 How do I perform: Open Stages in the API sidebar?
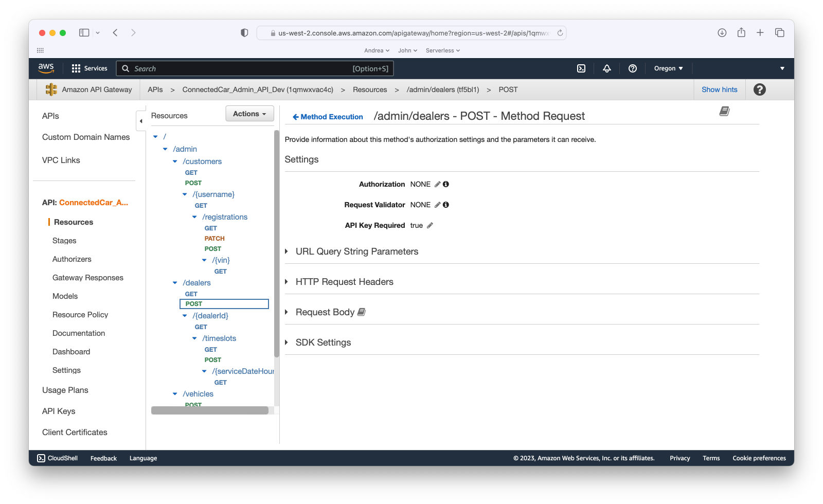pos(64,241)
